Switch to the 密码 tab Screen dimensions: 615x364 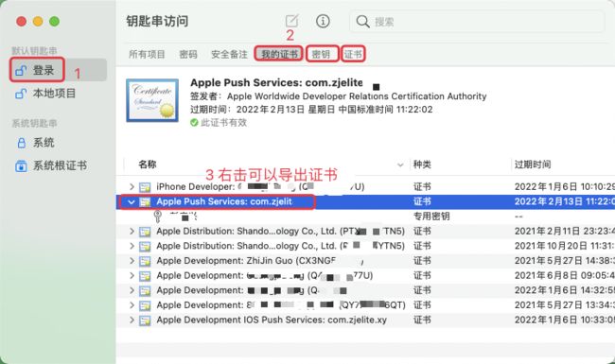tap(188, 54)
